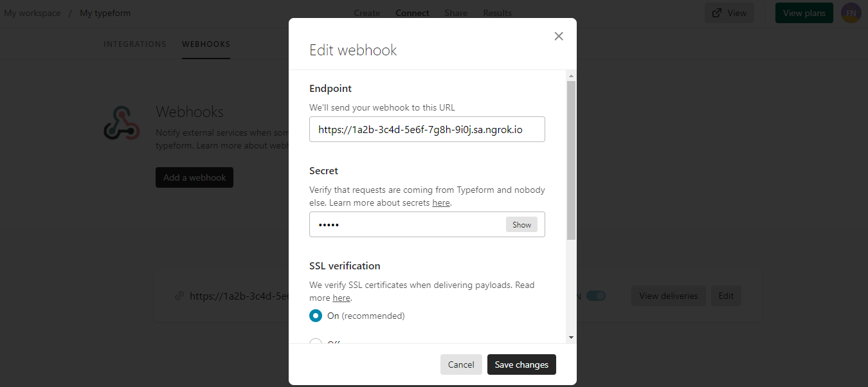This screenshot has height=387, width=868.
Task: Disable the webhook's ON toggle
Action: [x=595, y=295]
